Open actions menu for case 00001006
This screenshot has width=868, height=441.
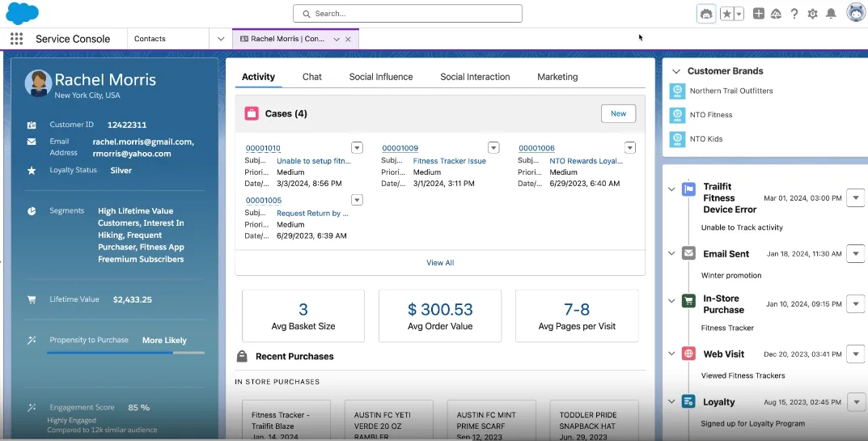tap(629, 147)
